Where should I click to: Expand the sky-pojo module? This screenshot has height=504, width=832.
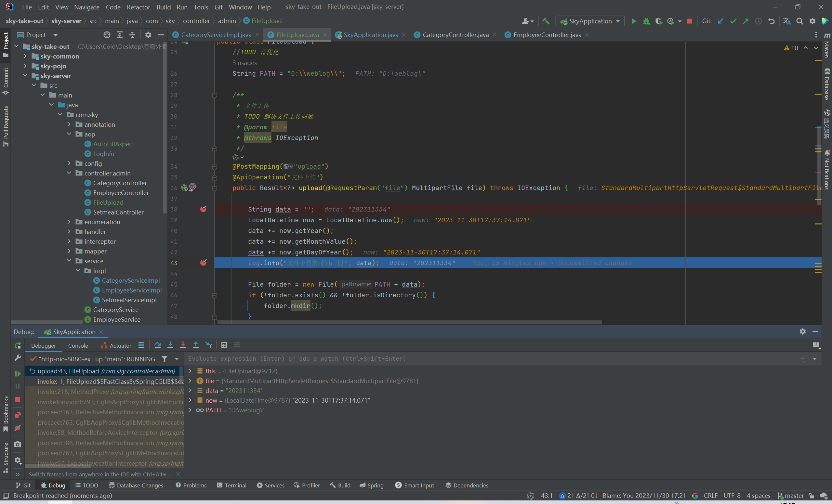[x=25, y=66]
